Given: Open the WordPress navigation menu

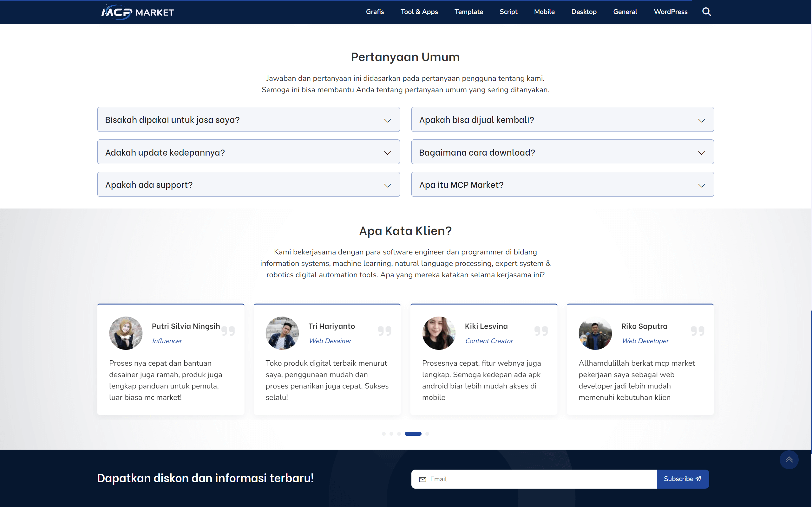Looking at the screenshot, I should tap(671, 12).
